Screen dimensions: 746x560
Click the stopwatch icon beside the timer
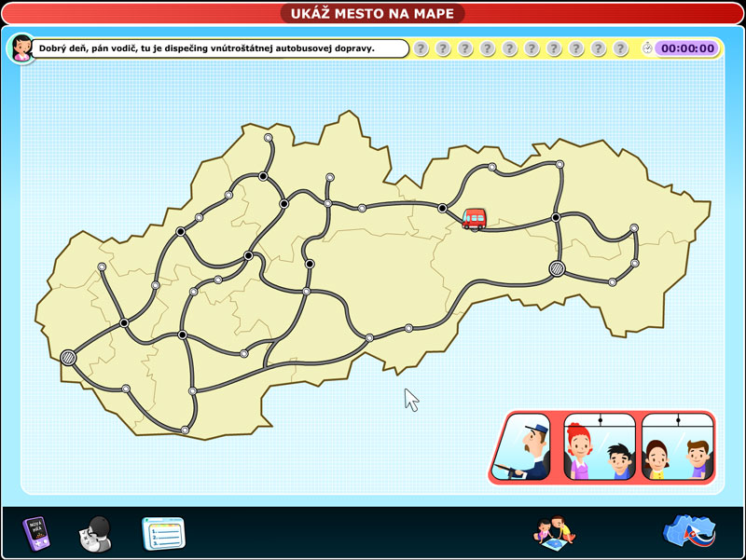pyautogui.click(x=647, y=48)
